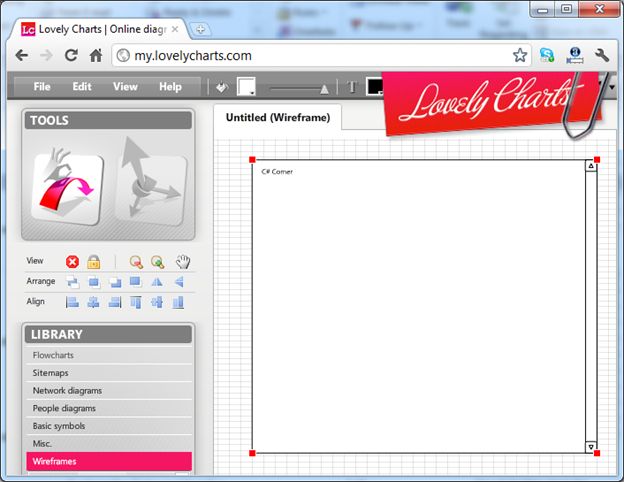Image resolution: width=624 pixels, height=482 pixels.
Task: Bookmark page with the star icon
Action: click(x=520, y=55)
